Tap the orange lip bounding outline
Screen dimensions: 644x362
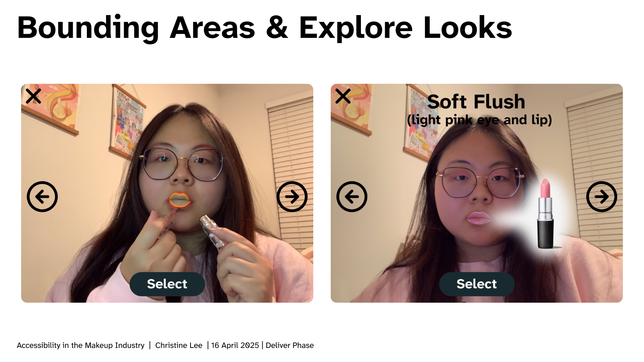179,200
